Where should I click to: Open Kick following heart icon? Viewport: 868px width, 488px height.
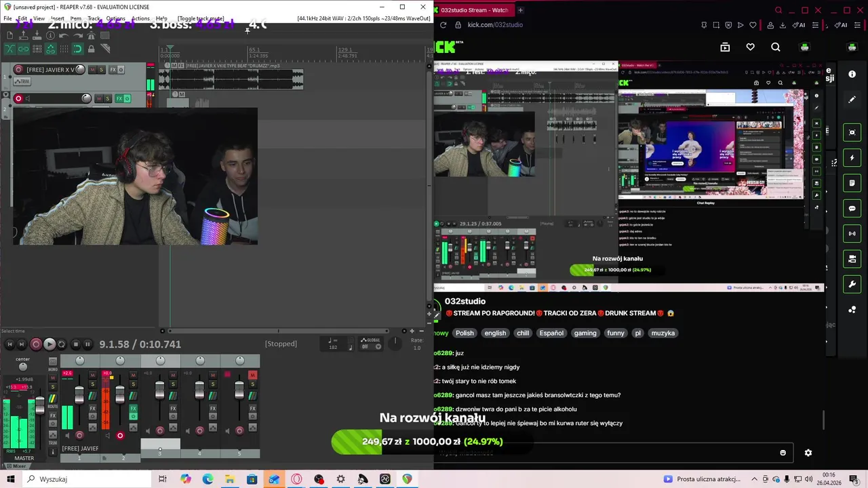point(750,47)
